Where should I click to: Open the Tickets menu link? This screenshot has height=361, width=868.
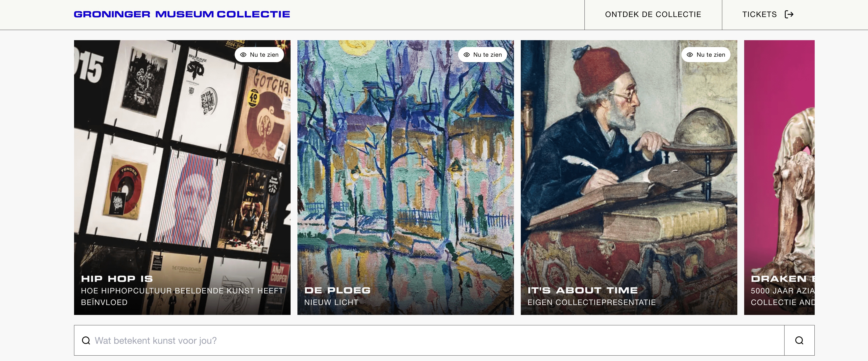759,14
